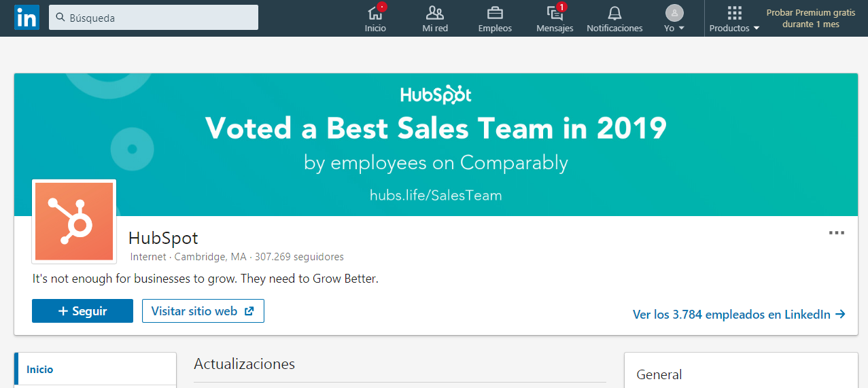
Task: Click the LinkedIn logo
Action: tap(27, 18)
